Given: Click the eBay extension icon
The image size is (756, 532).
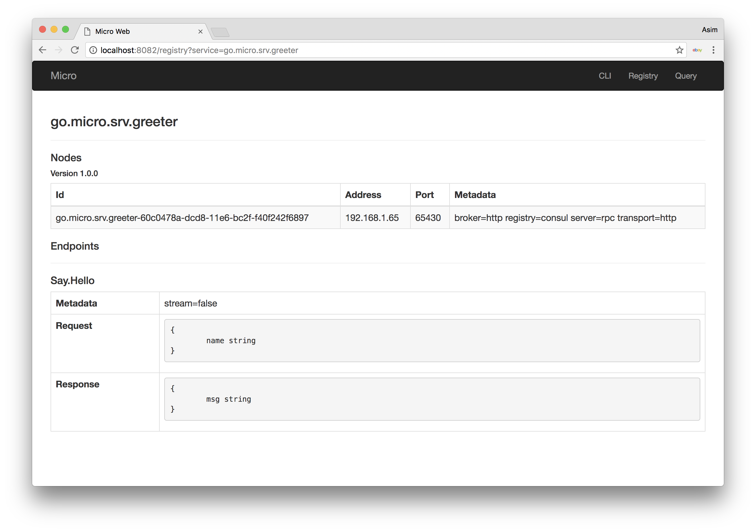Looking at the screenshot, I should pyautogui.click(x=697, y=50).
